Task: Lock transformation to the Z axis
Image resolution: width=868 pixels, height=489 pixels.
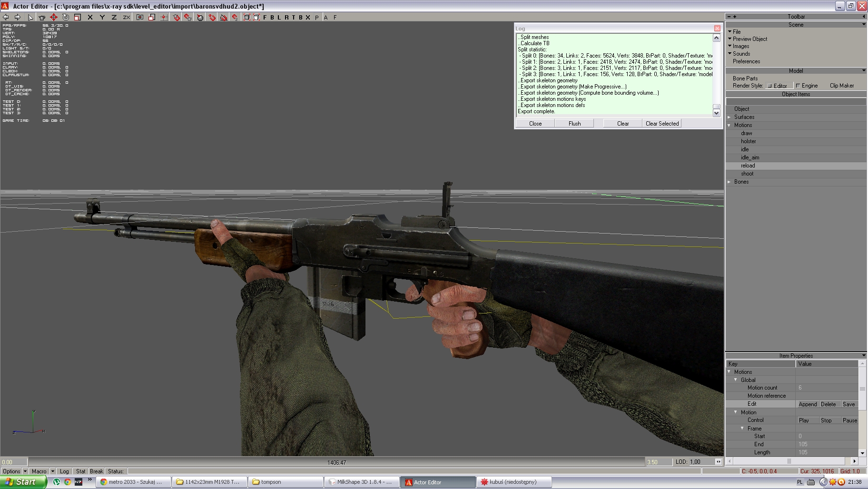Action: [x=114, y=17]
